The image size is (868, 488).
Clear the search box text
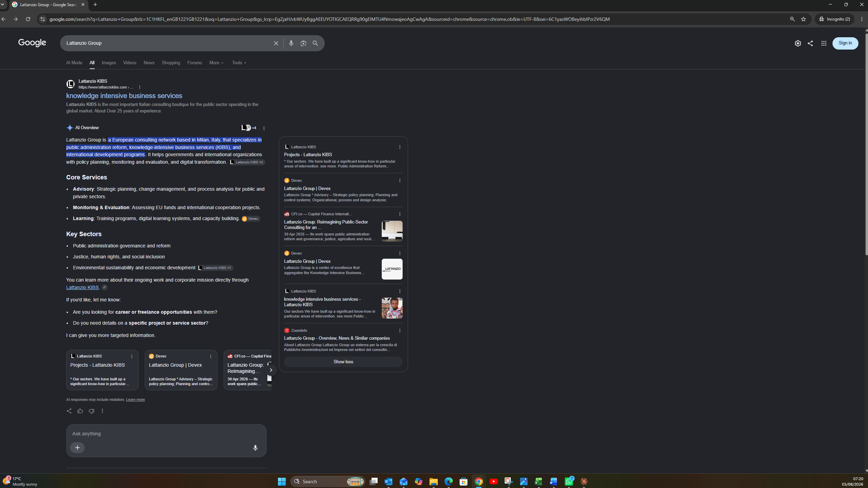tap(276, 43)
